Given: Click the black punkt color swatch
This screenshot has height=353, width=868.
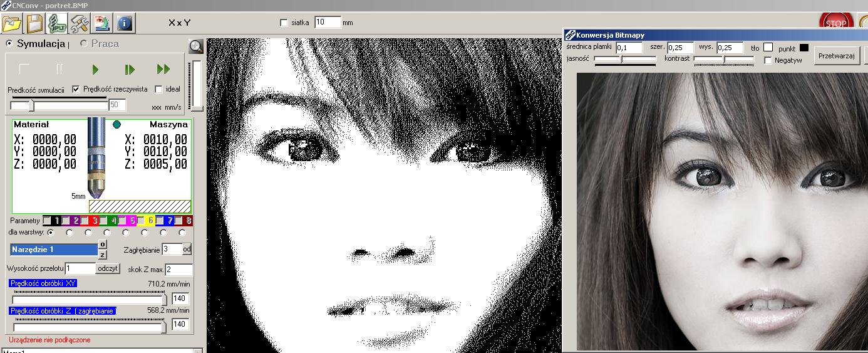Looking at the screenshot, I should coord(804,48).
